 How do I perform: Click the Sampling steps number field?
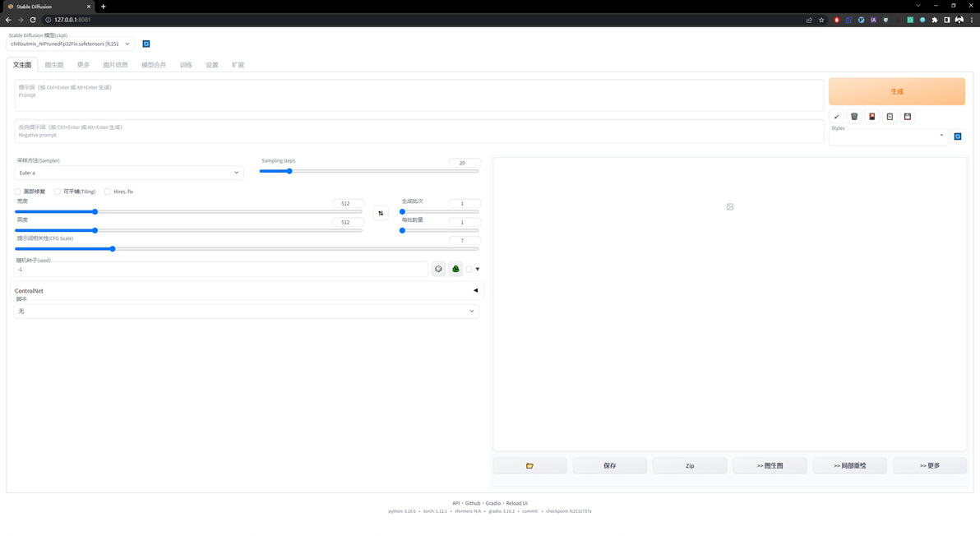(x=465, y=163)
